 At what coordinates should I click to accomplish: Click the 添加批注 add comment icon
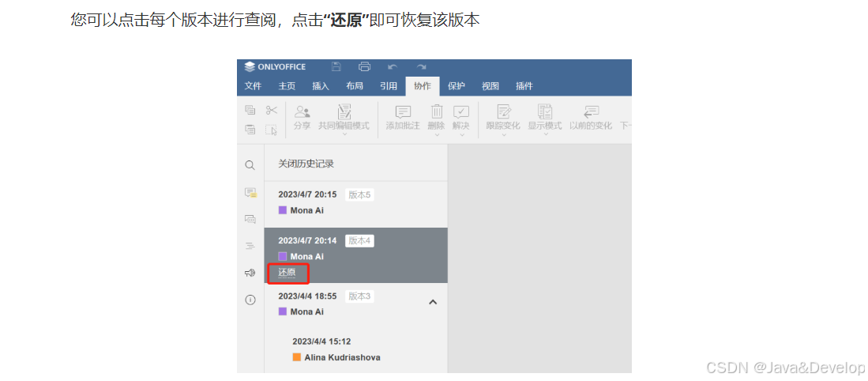point(403,111)
